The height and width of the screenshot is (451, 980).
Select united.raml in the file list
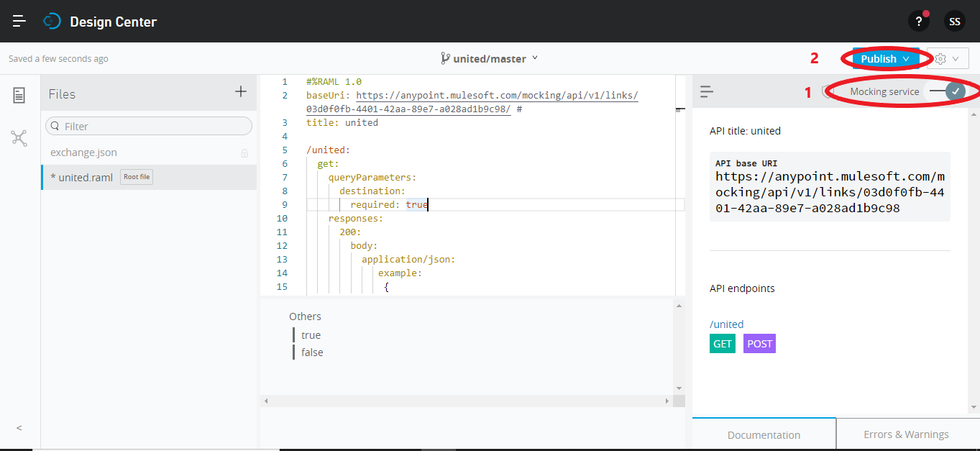(x=86, y=178)
